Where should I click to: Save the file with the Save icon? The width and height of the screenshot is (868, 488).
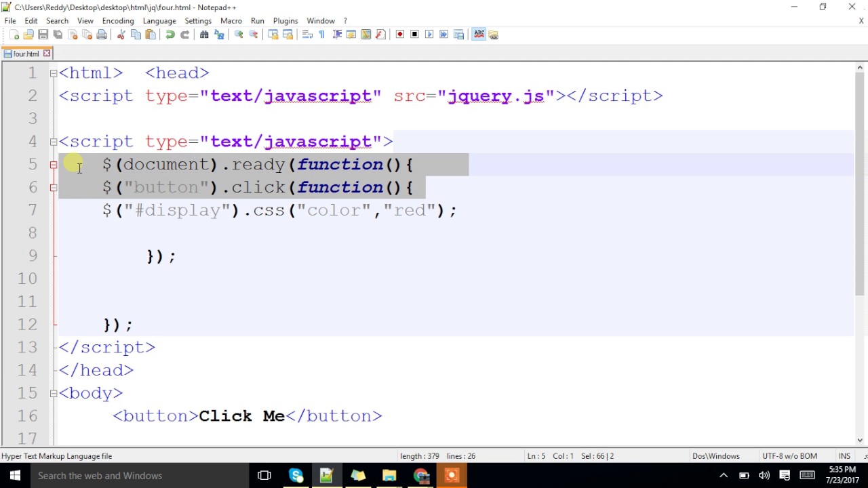pos(43,35)
